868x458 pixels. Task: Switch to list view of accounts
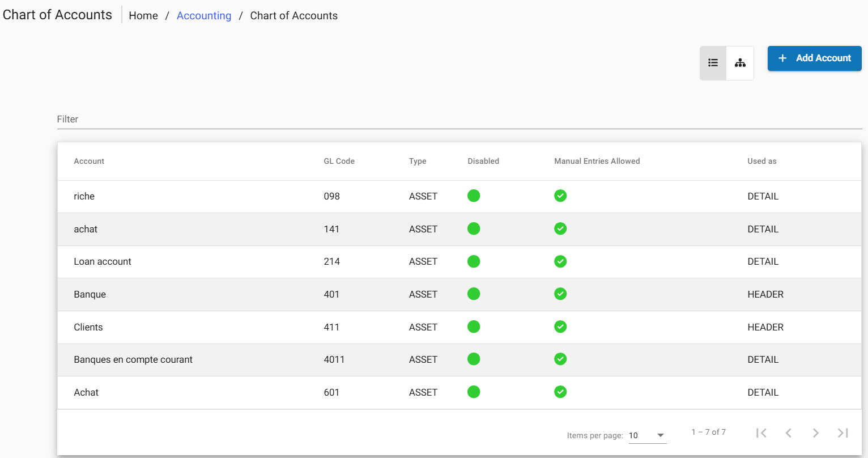point(713,63)
